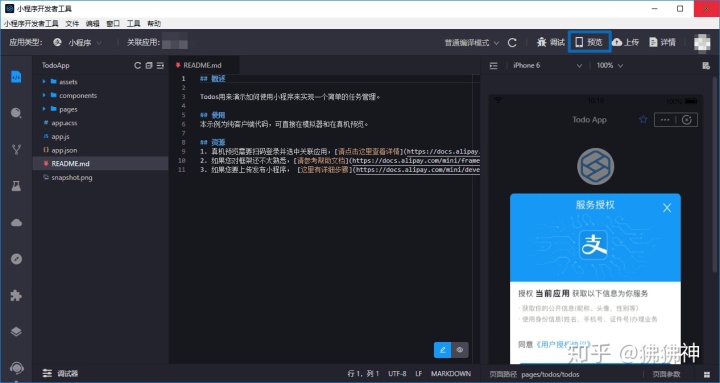Click the 请点击这里查看详情 link text
720x383 pixels.
[369, 151]
